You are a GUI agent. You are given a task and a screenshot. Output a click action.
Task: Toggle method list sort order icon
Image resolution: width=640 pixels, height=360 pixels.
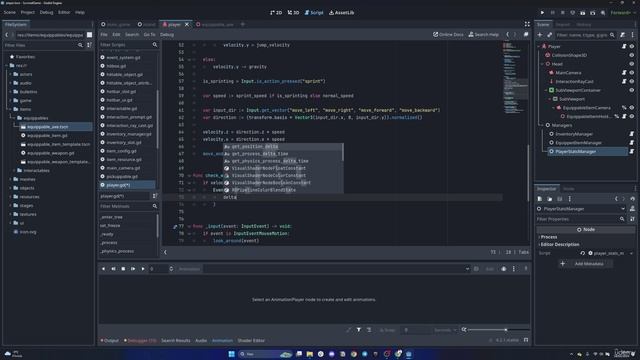tap(154, 196)
